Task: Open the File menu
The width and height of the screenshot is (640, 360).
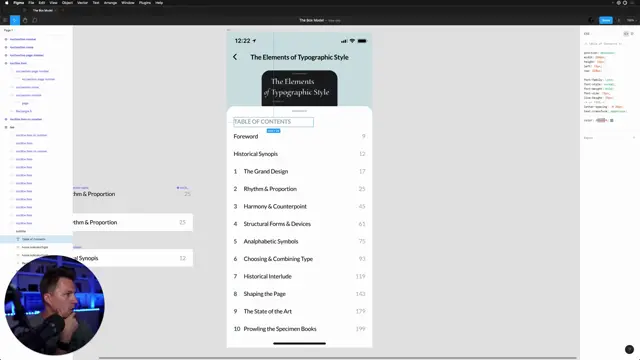Action: pyautogui.click(x=31, y=3)
